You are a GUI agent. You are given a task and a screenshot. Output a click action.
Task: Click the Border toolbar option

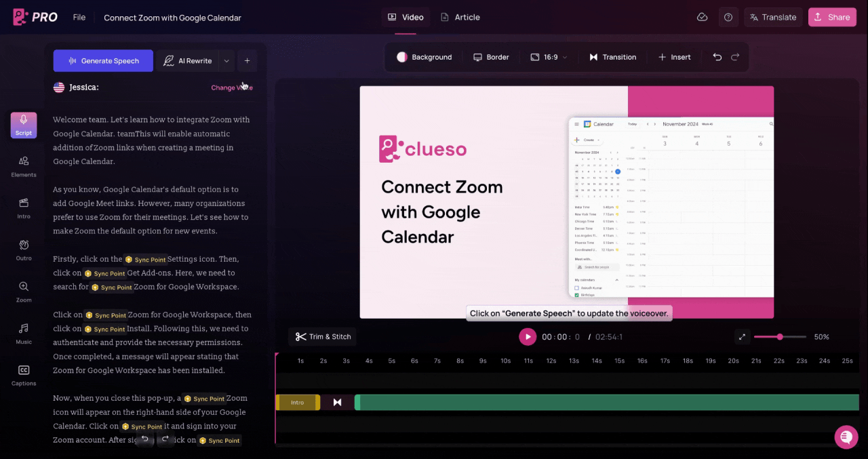[x=491, y=57]
